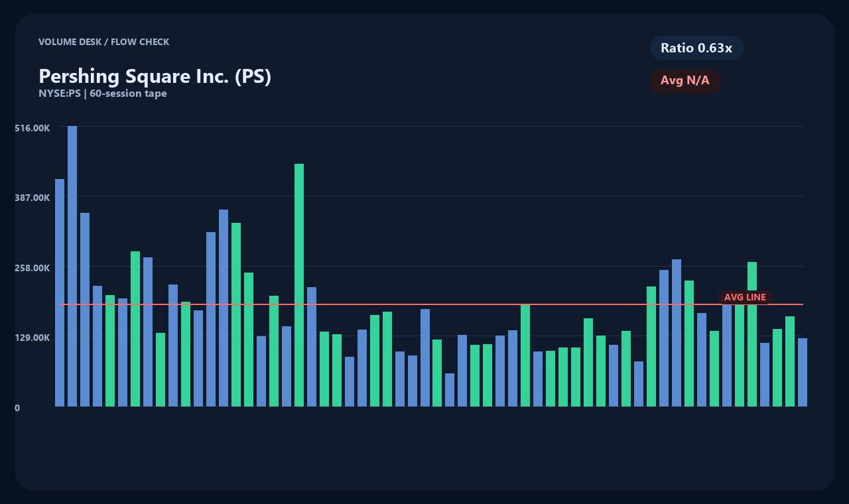Viewport: 849px width, 504px height.
Task: Click the VOLUME DESK / FLOW CHECK header
Action: tap(104, 42)
